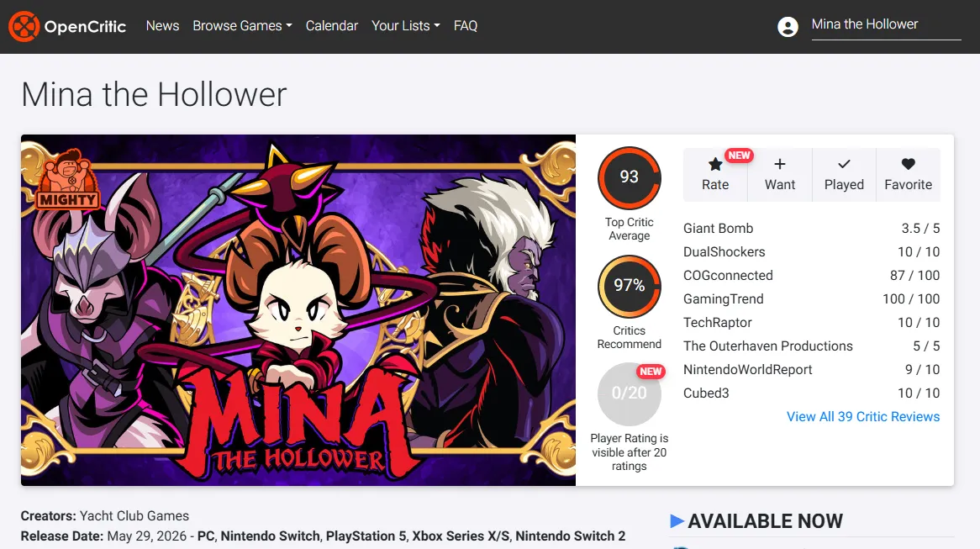This screenshot has height=549, width=980.
Task: View All 39 Critic Reviews
Action: point(863,416)
